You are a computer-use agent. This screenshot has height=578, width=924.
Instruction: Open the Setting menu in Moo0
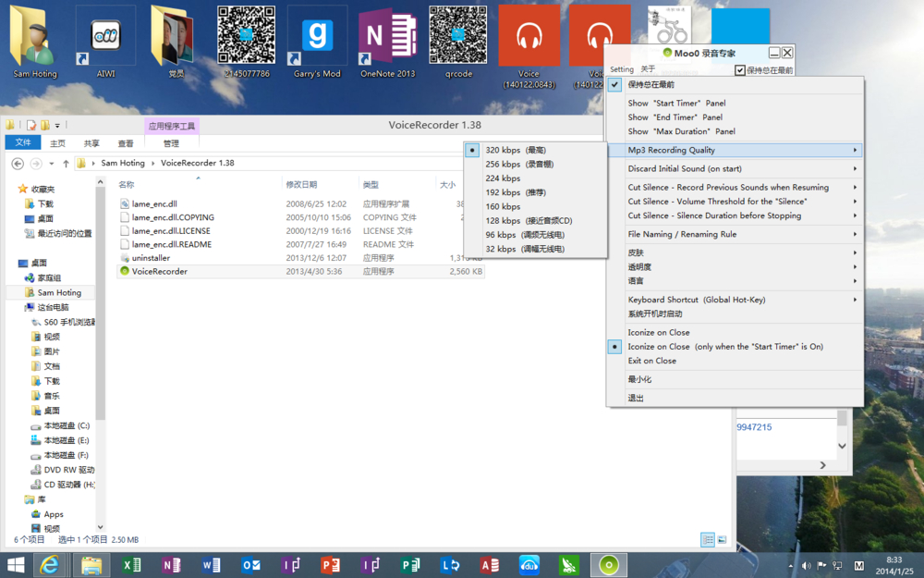[622, 69]
